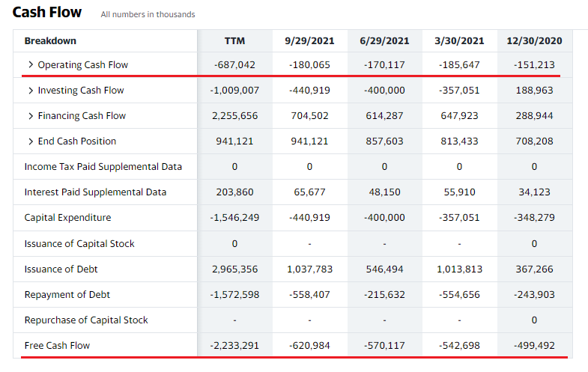Screen dimensions: 588x372
Task: Click TTM capital expenditure value -1,546,249
Action: click(x=234, y=218)
